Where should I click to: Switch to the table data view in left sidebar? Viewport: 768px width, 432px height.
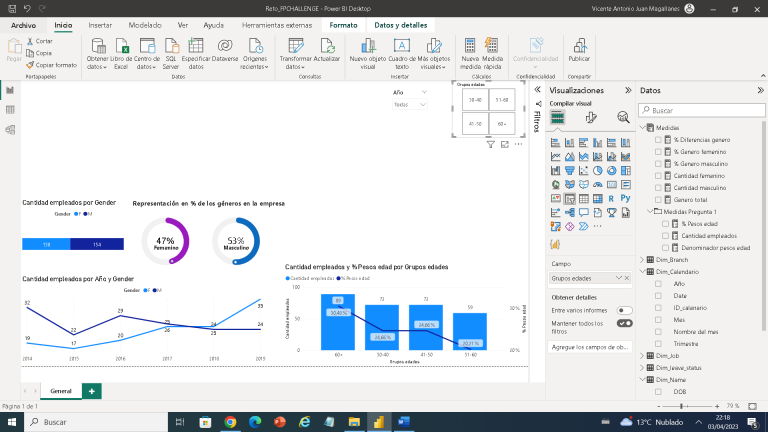point(10,109)
